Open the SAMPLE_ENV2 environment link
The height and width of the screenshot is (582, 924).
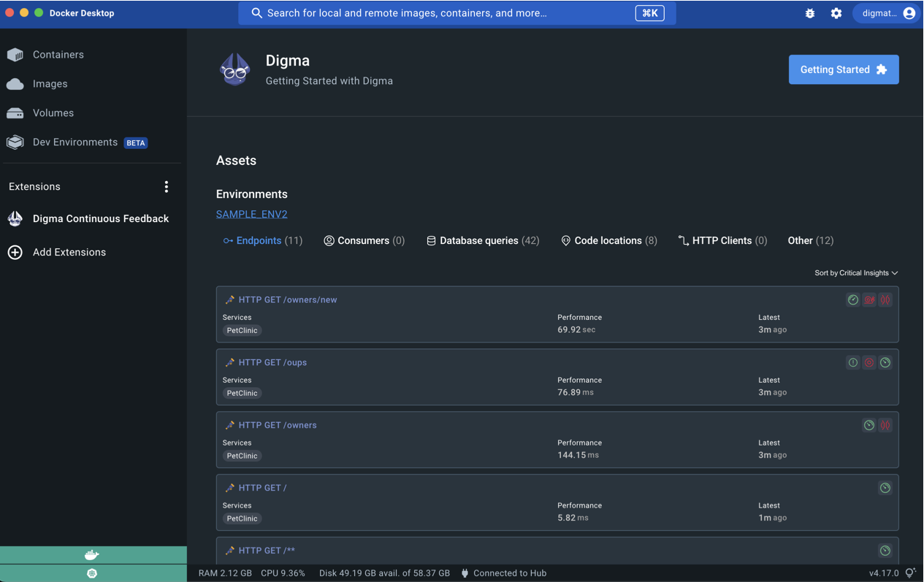point(251,214)
